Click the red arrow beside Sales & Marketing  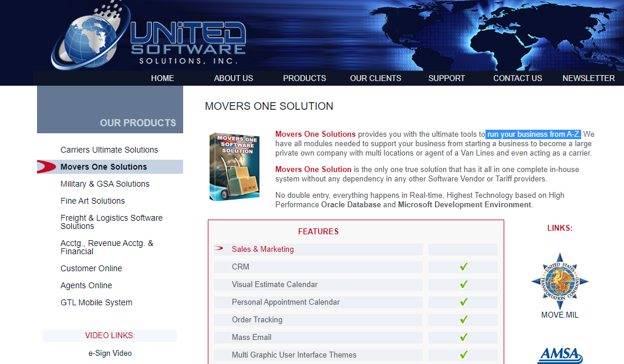tap(219, 248)
